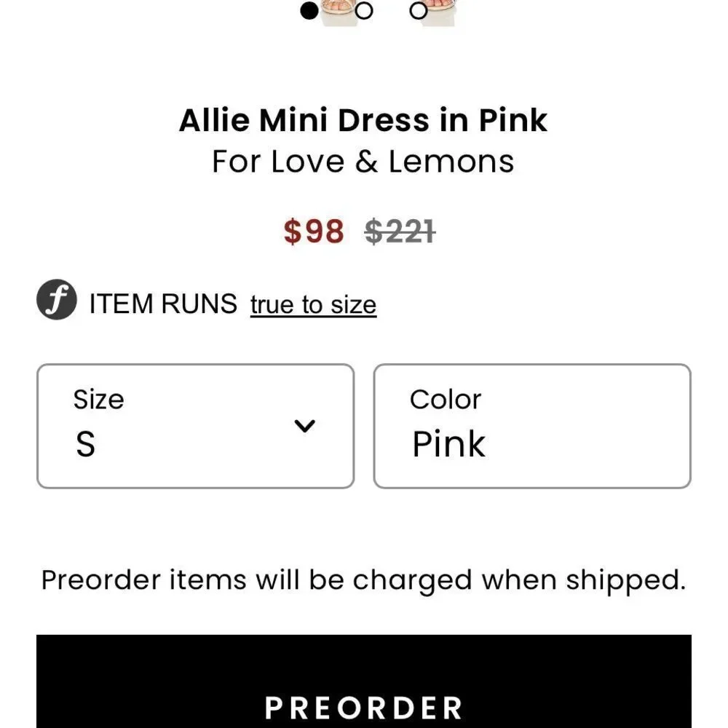Click the Size label in the selector
The height and width of the screenshot is (728, 728).
[x=98, y=398]
